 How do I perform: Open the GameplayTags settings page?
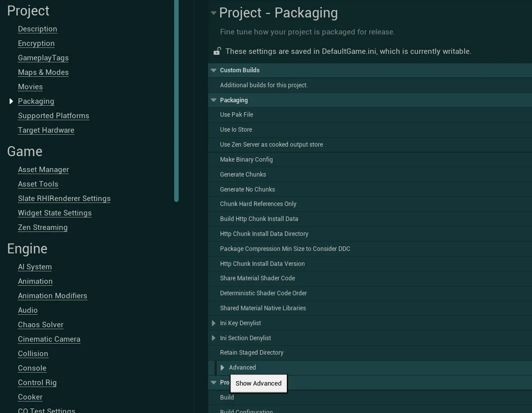[43, 58]
